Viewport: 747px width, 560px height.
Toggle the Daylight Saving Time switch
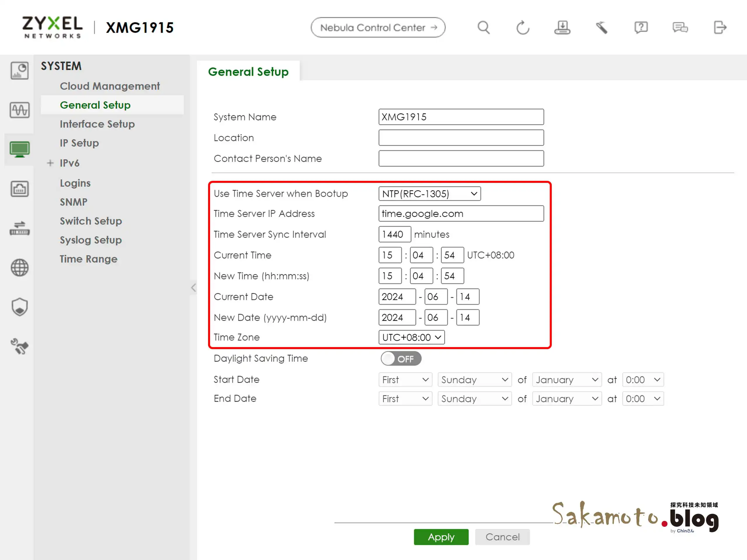point(401,358)
